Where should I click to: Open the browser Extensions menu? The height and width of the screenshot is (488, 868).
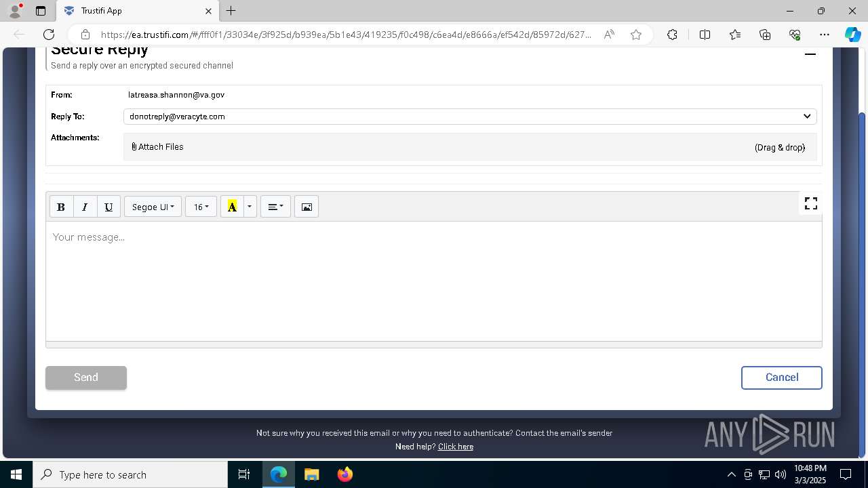[x=672, y=35]
